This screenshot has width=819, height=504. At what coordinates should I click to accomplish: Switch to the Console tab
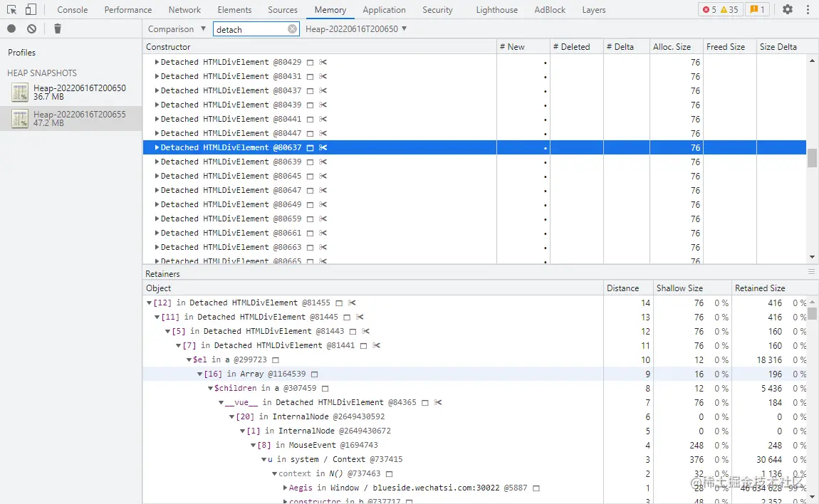[x=73, y=10]
